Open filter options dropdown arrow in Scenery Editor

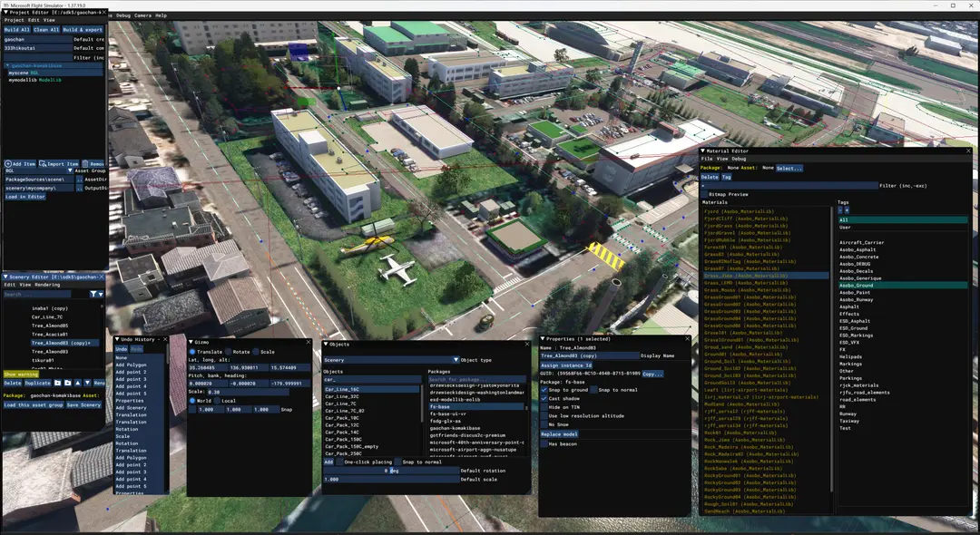pos(101,294)
